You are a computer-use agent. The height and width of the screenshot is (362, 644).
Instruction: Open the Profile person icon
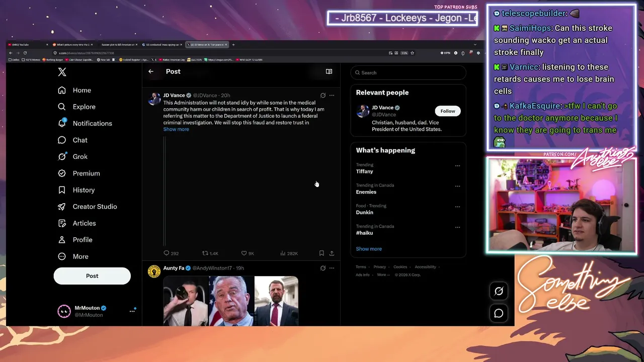click(x=62, y=240)
